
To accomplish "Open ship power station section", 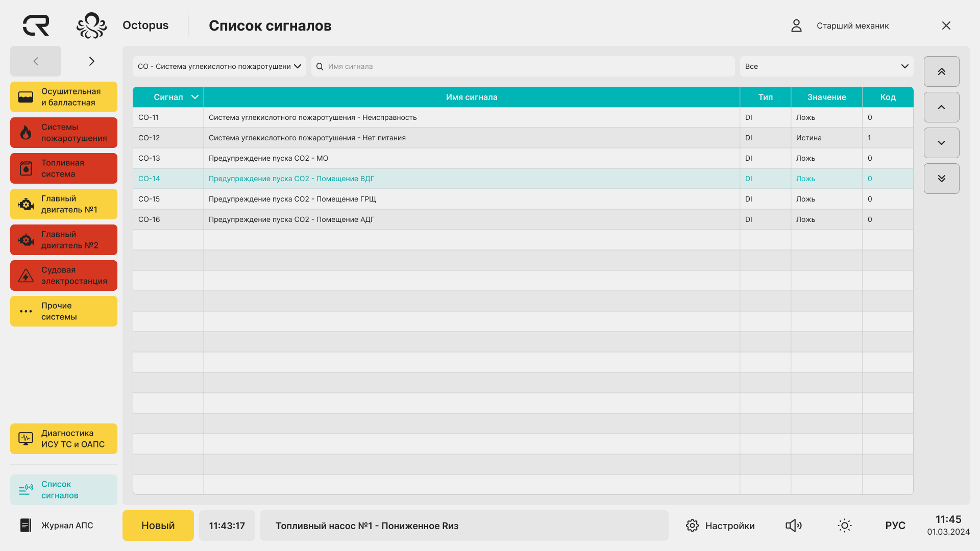I will coord(64,275).
